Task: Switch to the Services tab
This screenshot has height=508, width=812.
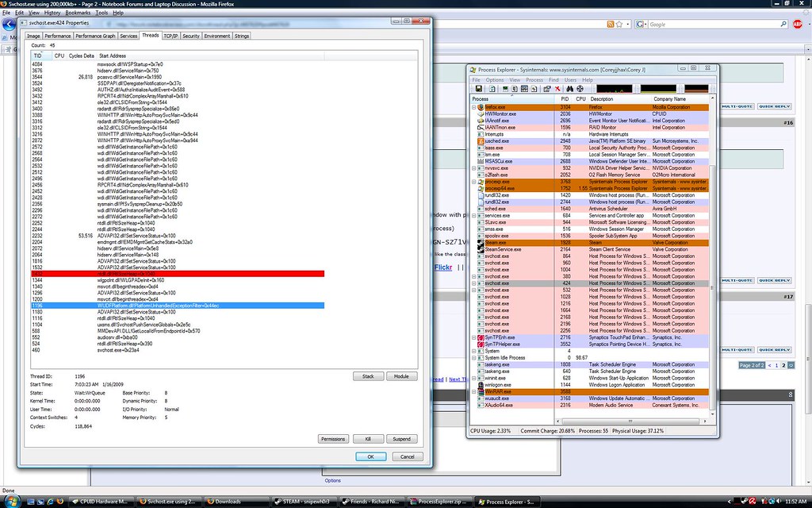Action: click(128, 37)
